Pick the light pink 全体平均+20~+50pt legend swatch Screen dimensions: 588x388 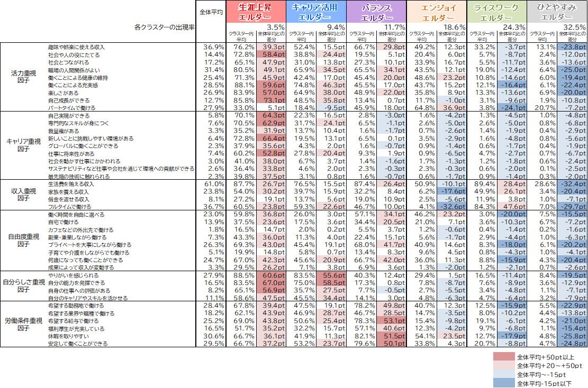[504, 365]
